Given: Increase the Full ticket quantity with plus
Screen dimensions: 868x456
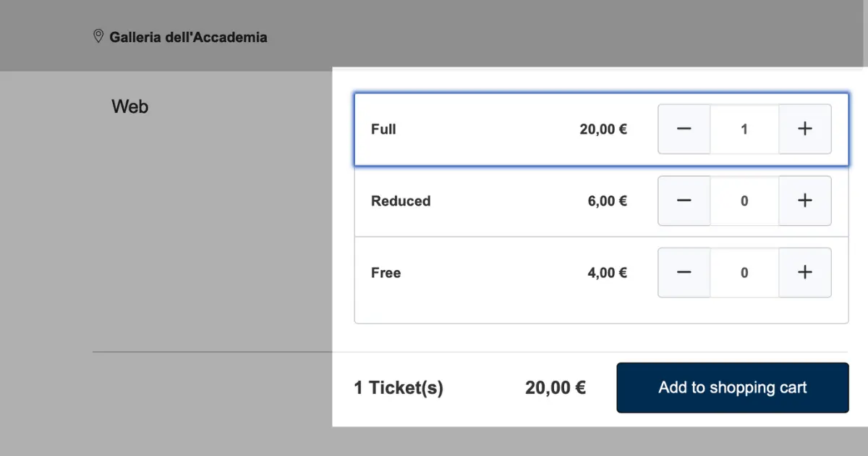Looking at the screenshot, I should [805, 130].
